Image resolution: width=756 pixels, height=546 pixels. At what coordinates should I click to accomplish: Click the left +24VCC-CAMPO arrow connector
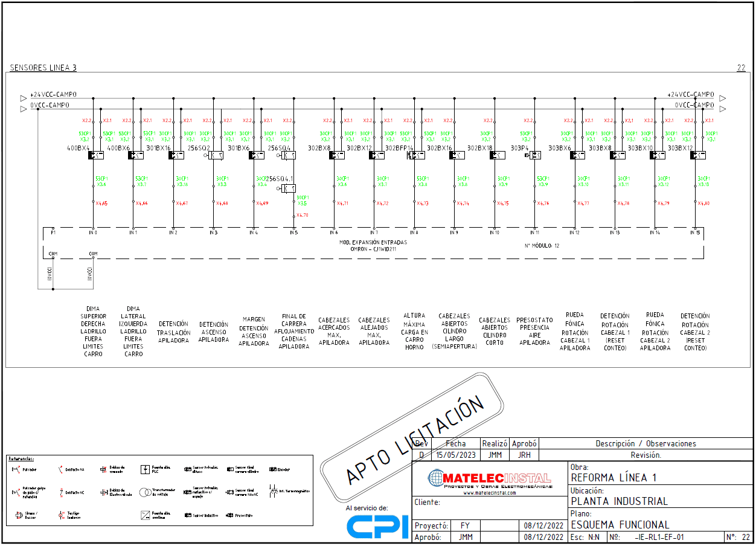point(24,97)
